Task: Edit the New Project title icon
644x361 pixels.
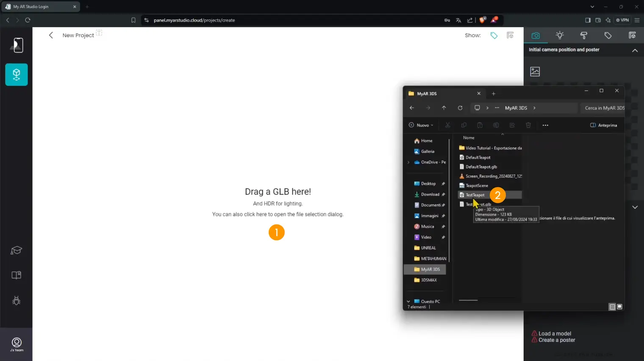Action: (99, 33)
